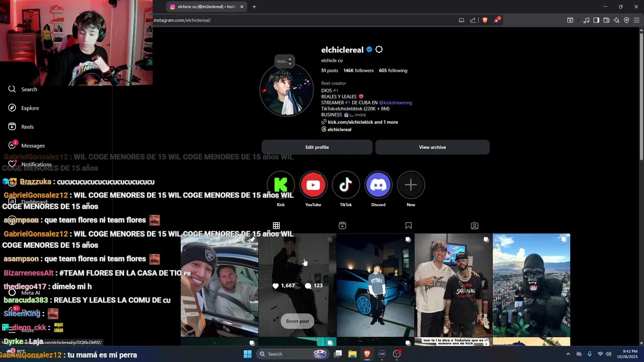Click the address bar URL
Screen dimensions: 644x362
(182, 20)
